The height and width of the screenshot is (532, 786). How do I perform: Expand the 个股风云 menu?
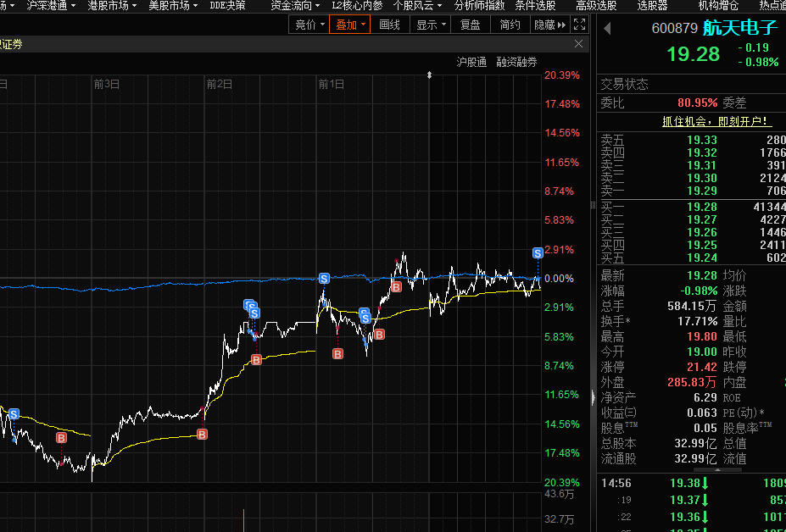[417, 6]
